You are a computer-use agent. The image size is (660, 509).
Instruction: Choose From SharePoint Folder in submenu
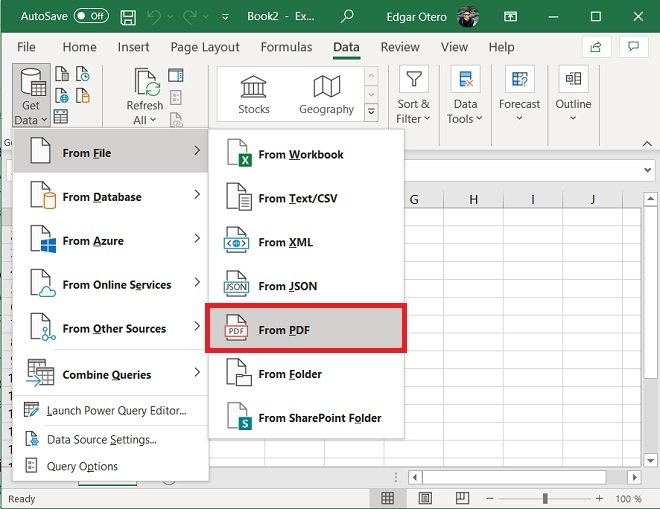(x=306, y=418)
